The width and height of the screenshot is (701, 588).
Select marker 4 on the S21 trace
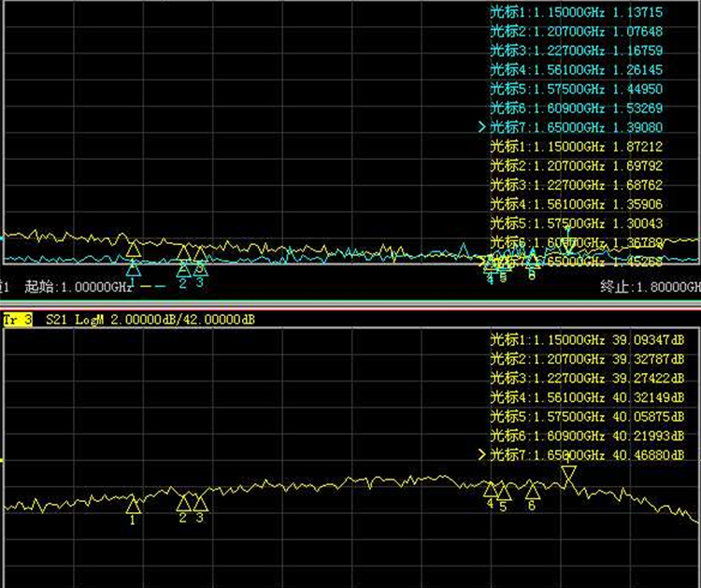tap(490, 489)
